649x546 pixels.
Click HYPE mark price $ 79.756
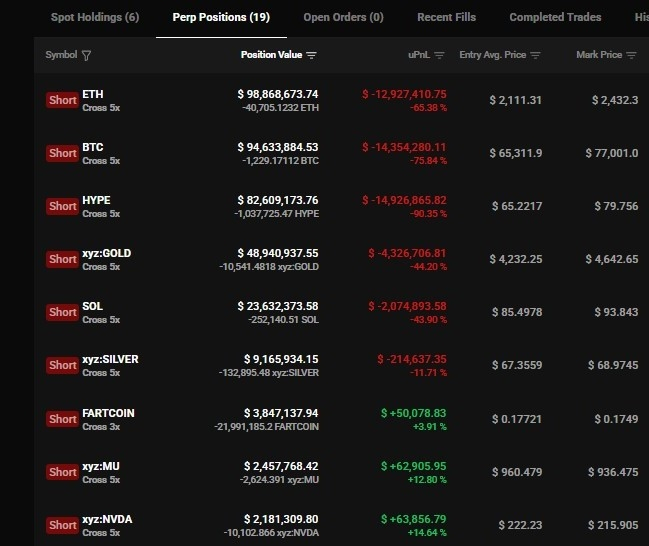tap(616, 206)
